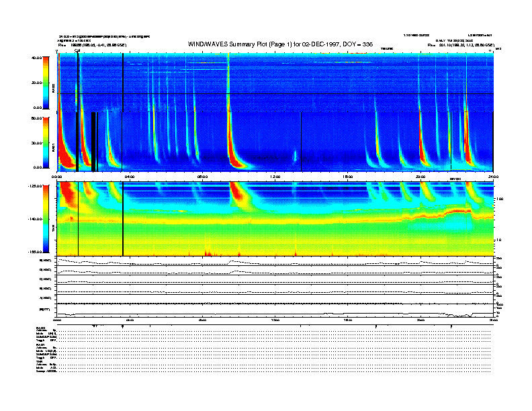Click the -125.00 label on the TNR scale

(35, 186)
